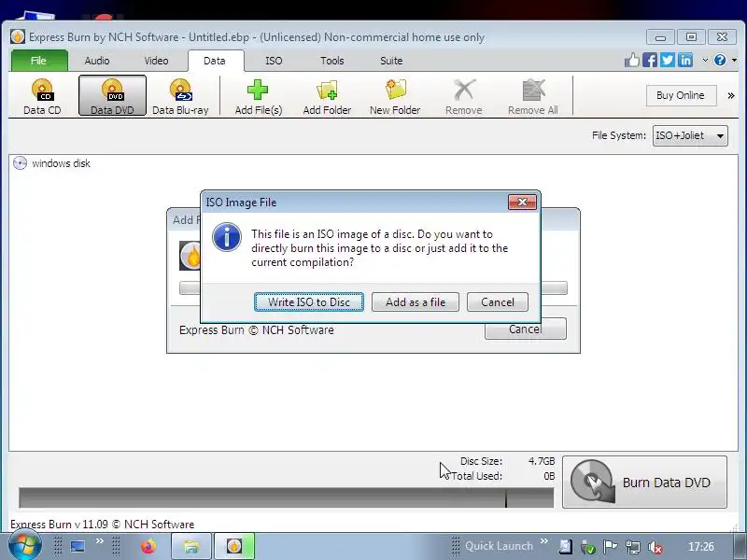The image size is (747, 560).
Task: Click the 4.7GB disc size value
Action: [542, 461]
